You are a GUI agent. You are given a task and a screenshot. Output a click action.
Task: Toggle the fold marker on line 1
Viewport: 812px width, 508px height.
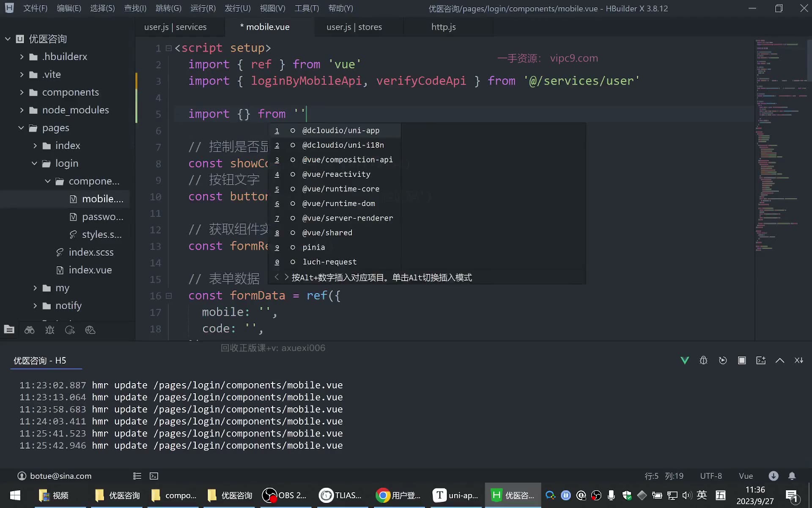[169, 48]
